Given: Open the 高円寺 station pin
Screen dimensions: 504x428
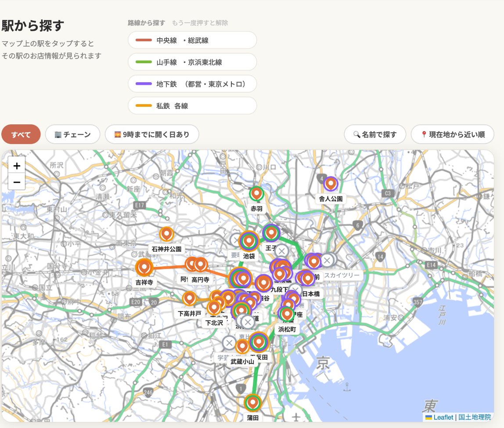Looking at the screenshot, I should (201, 265).
